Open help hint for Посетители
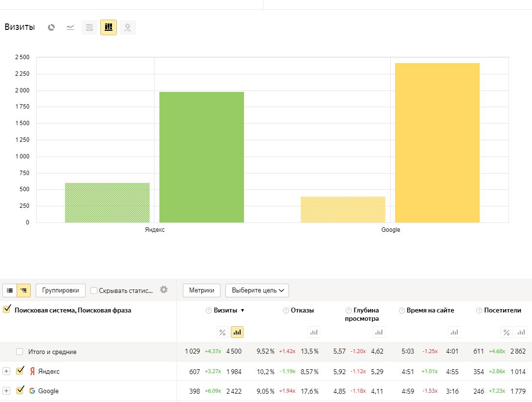 479,311
